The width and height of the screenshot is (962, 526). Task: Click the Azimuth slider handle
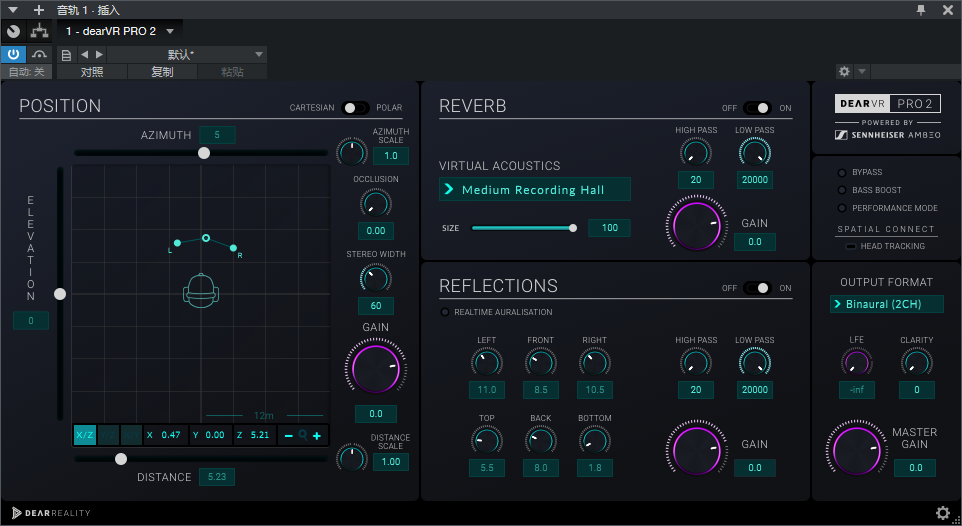(204, 153)
